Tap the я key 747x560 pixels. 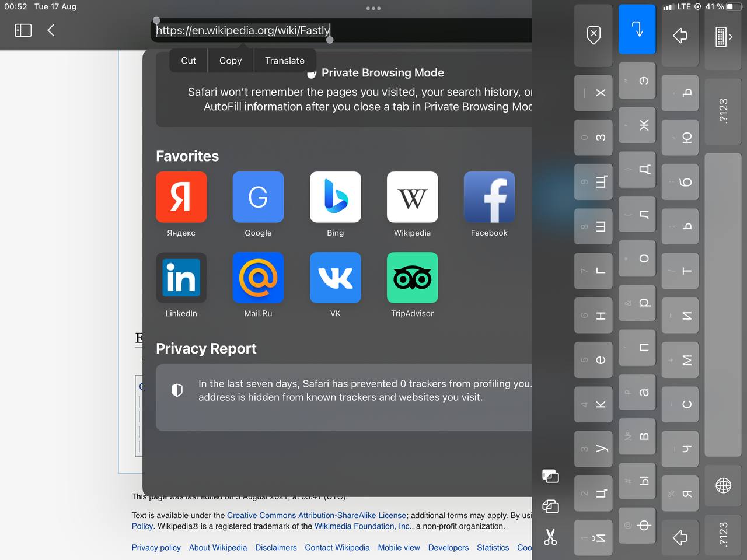tap(680, 493)
